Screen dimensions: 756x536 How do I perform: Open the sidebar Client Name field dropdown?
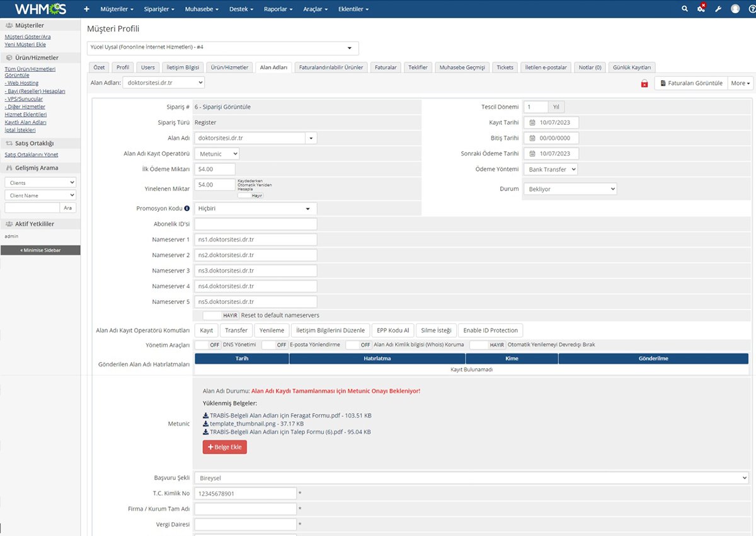40,195
